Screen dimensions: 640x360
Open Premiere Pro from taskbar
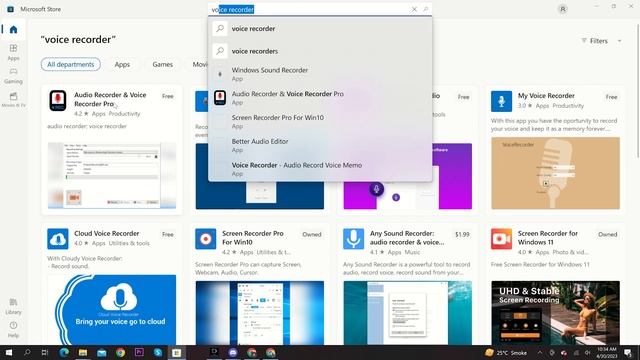click(x=139, y=352)
